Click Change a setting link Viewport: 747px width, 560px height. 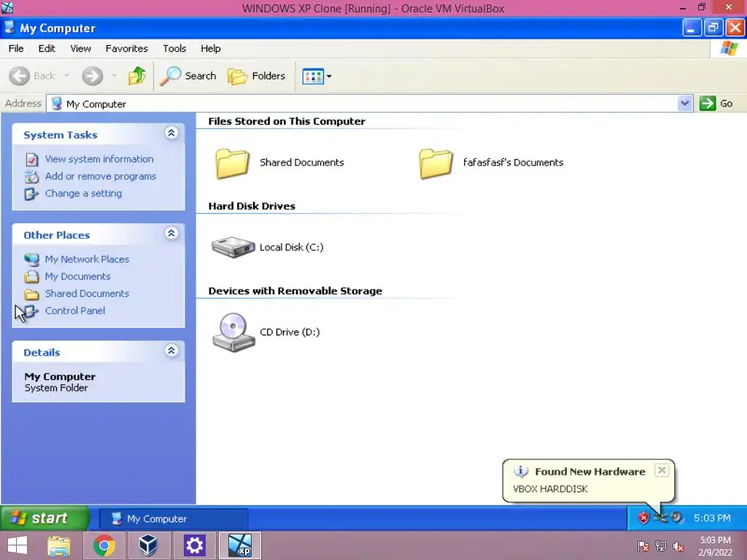point(83,193)
